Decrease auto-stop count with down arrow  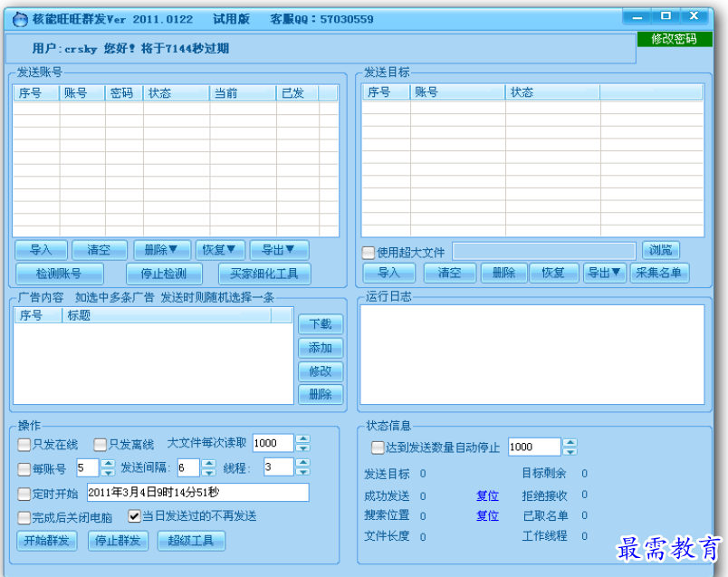(570, 452)
